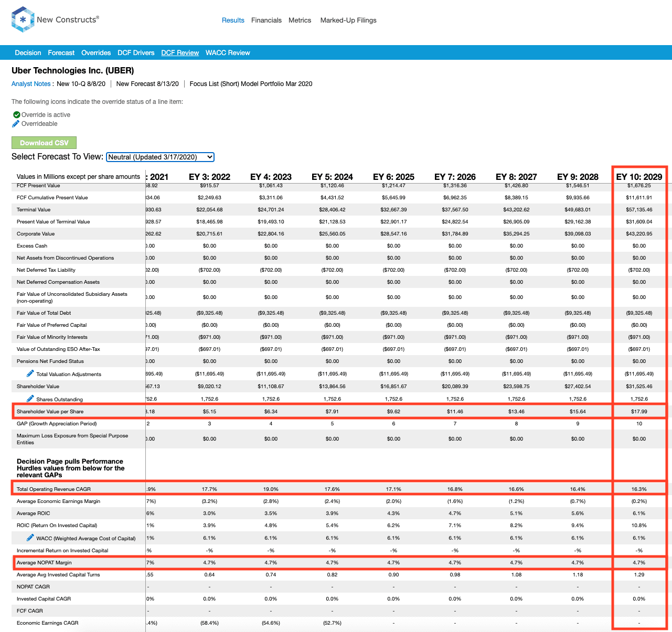Click the 1.29 invested capital turns cell

pos(639,575)
